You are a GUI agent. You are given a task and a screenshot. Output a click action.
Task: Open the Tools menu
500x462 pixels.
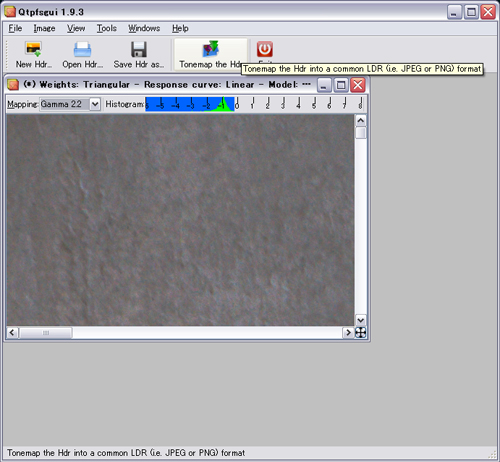pos(107,28)
